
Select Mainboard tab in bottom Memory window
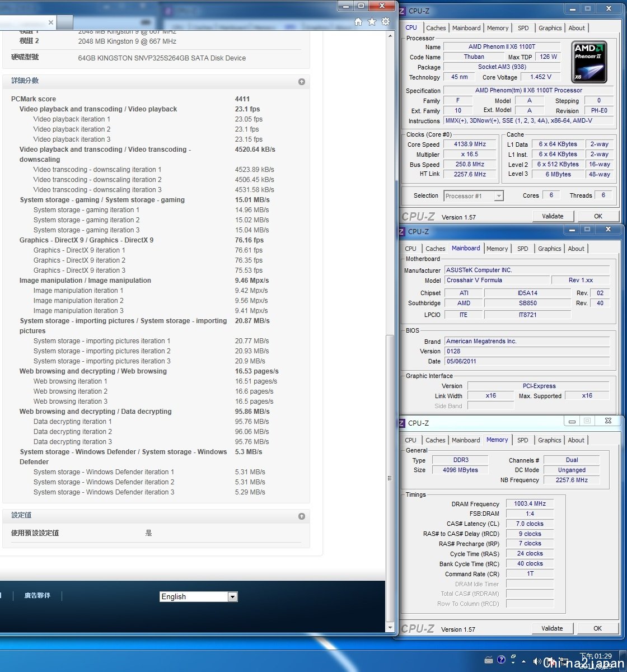[466, 440]
